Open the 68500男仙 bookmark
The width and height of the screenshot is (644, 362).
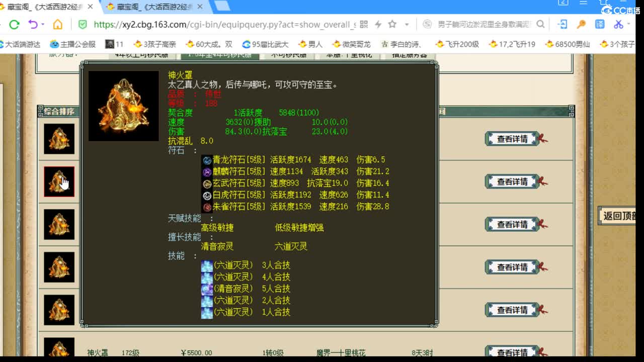(567, 44)
